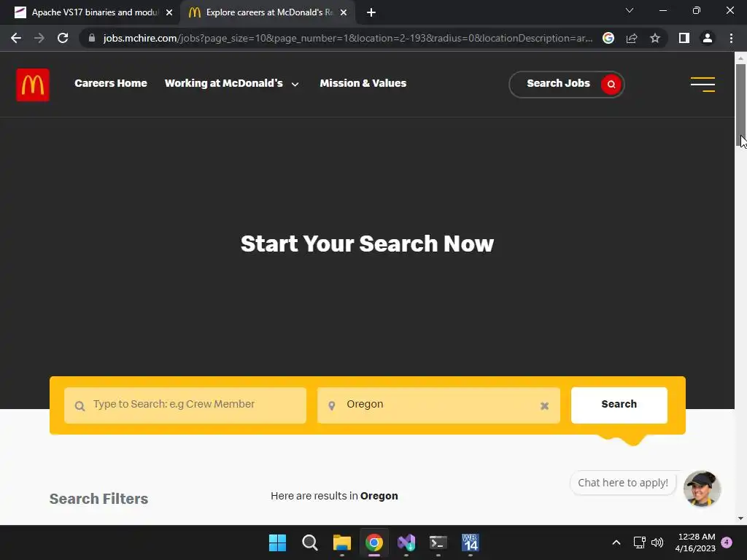Toggle the browser side panel
This screenshot has width=747, height=560.
[684, 38]
